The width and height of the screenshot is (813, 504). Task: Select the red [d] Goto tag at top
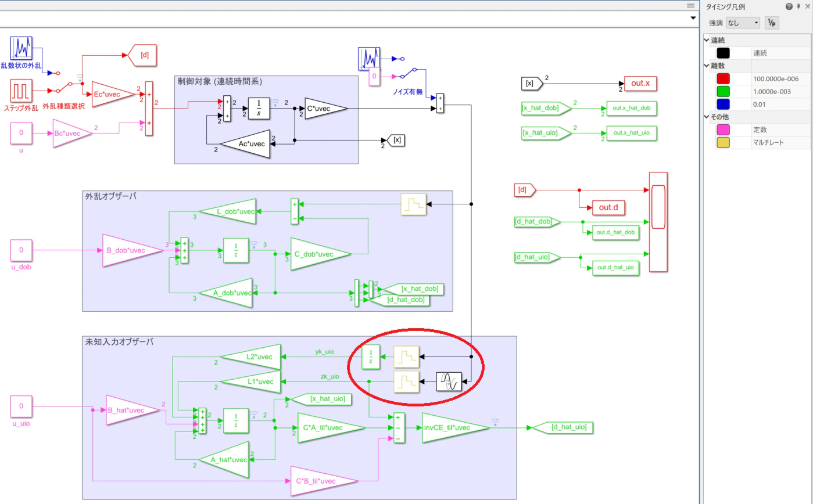click(142, 55)
